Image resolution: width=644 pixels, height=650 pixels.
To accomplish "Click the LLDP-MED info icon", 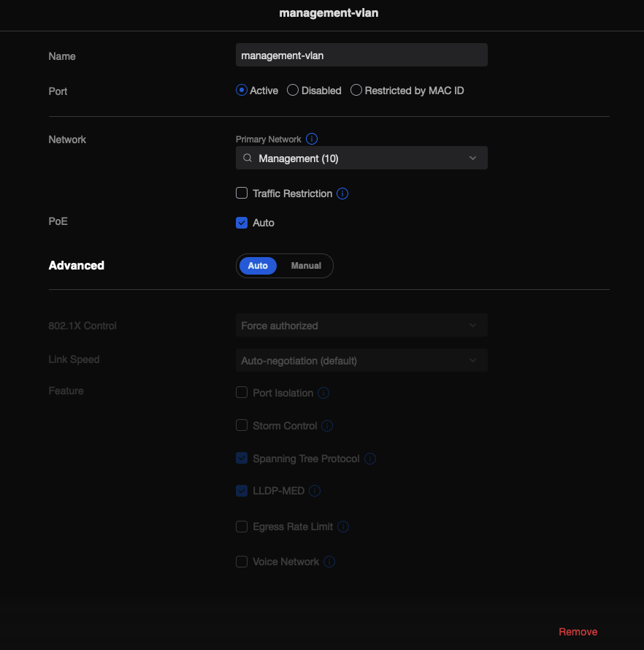I will coord(315,491).
